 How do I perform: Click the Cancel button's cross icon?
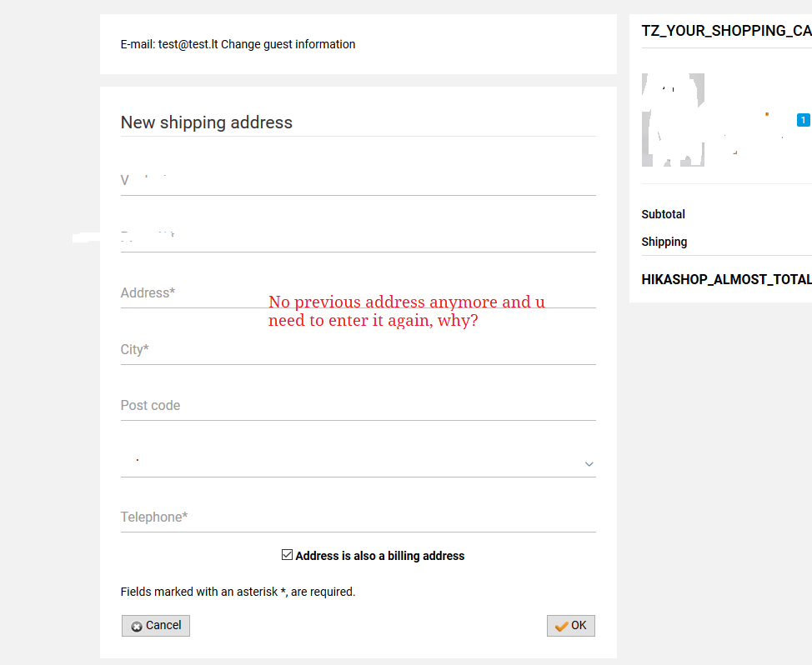tap(137, 626)
